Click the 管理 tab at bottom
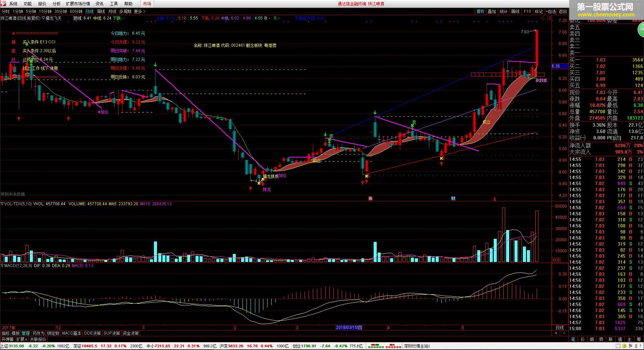Screen dimensions: 644x350 tap(26, 333)
